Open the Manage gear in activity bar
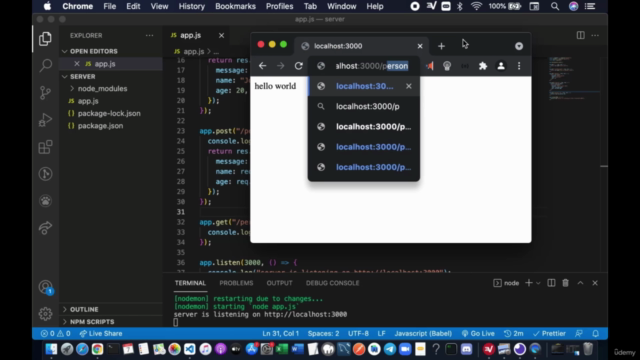This screenshot has width=640, height=360. click(x=45, y=313)
